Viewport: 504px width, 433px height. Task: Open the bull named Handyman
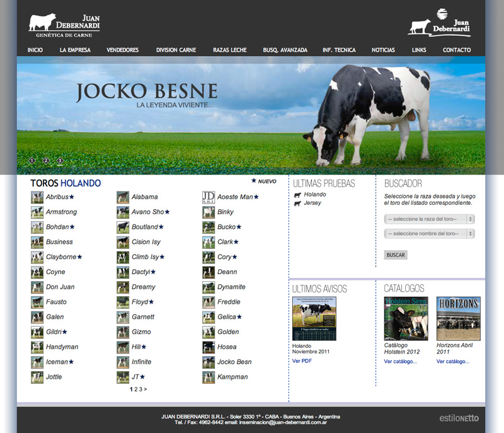coord(62,347)
